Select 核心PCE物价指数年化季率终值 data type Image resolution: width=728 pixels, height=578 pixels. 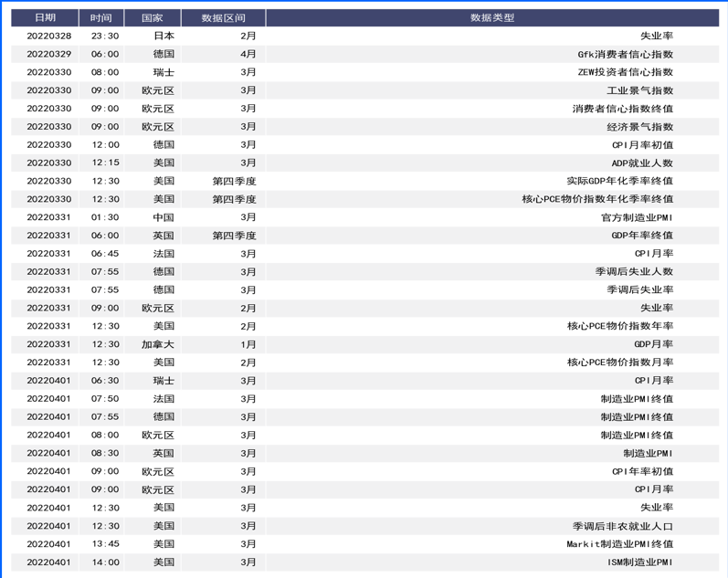[597, 199]
